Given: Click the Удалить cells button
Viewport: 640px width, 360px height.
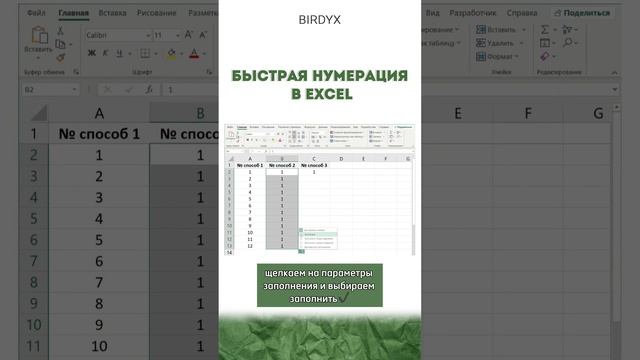Looking at the screenshot, I should 501,43.
